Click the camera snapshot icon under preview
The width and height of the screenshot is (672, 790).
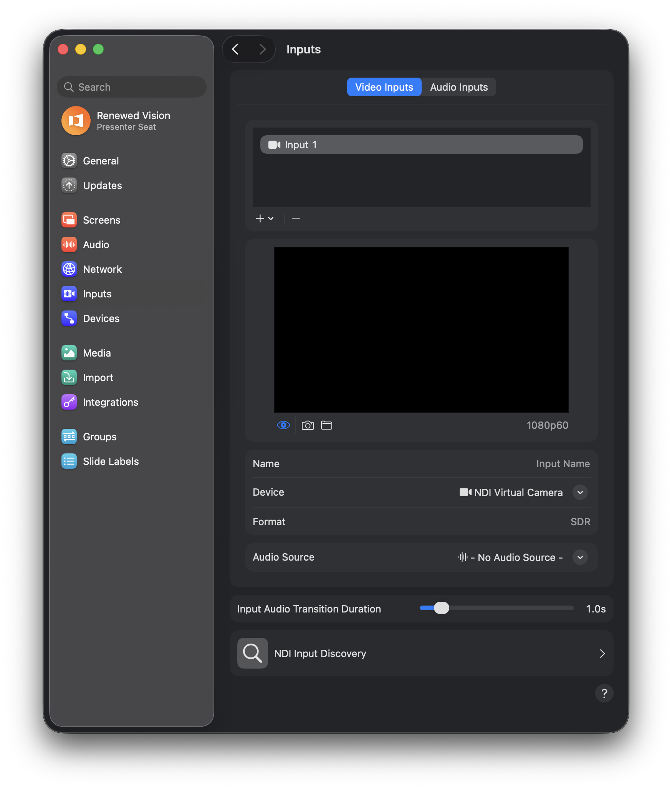point(308,425)
